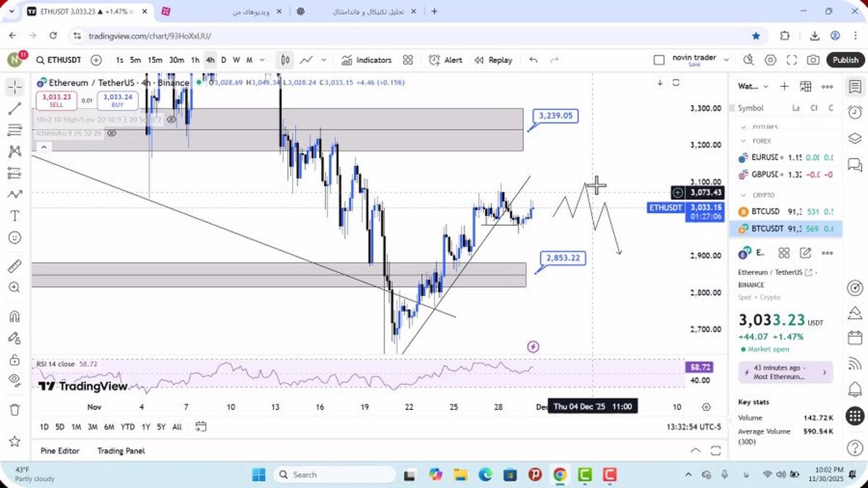
Task: Open the ruler Measure tool
Action: click(x=14, y=266)
